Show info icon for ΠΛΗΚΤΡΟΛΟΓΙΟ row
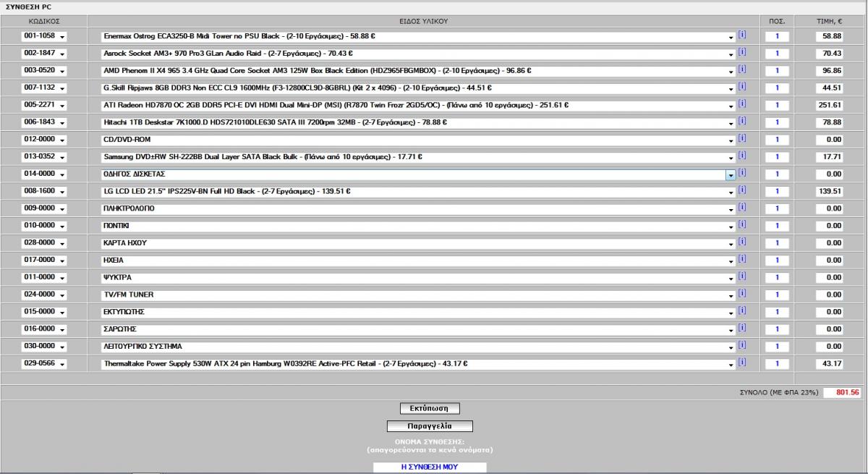The width and height of the screenshot is (868, 474). coord(741,208)
